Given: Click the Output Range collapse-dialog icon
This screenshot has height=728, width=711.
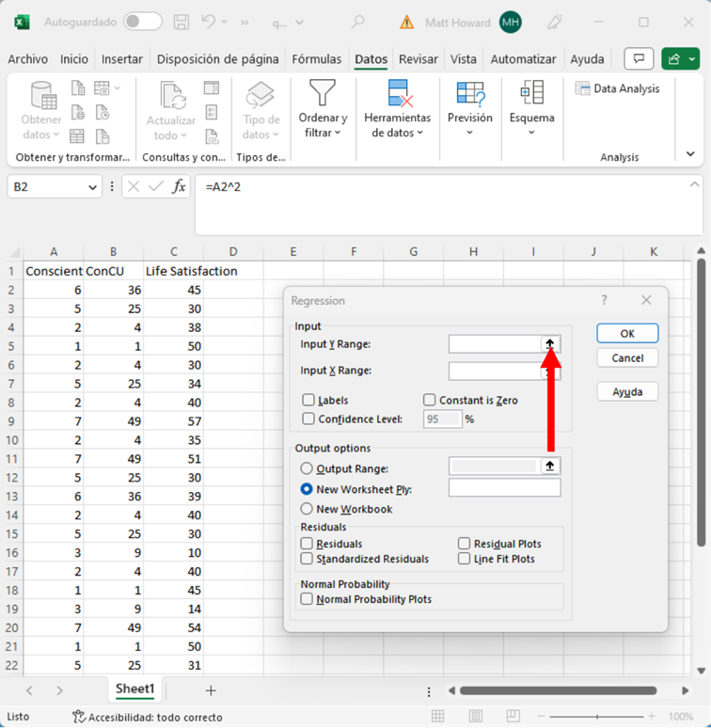Looking at the screenshot, I should click(551, 467).
